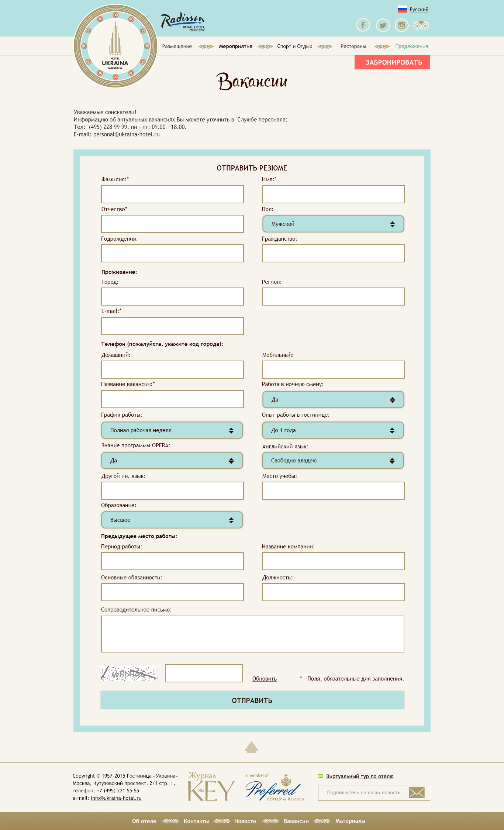Click the Radisson Royal Hotel logo
Image resolution: width=504 pixels, height=830 pixels.
[x=183, y=22]
